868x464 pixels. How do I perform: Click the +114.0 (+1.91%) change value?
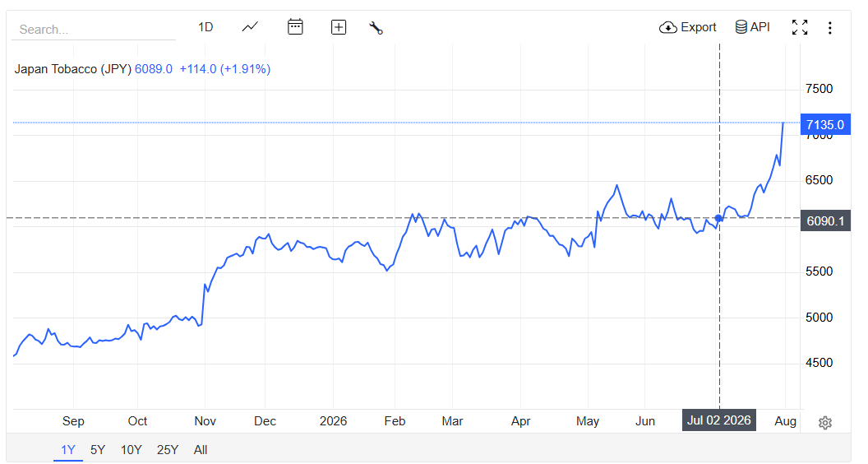coord(224,69)
